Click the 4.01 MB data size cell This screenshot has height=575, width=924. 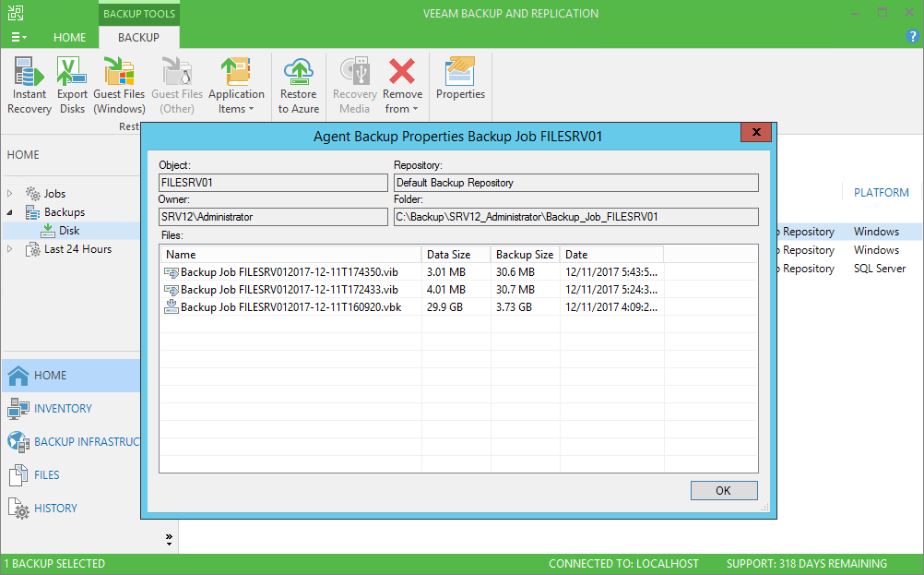pyautogui.click(x=446, y=290)
